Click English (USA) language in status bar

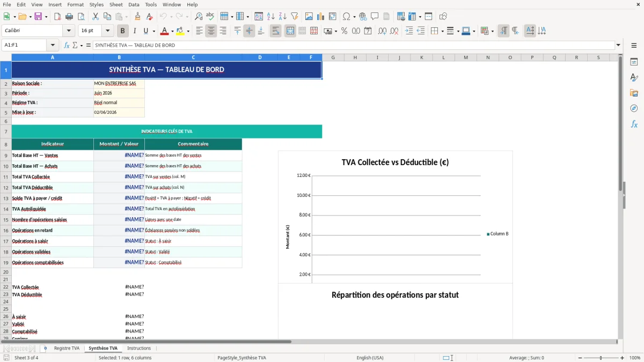[x=370, y=358]
